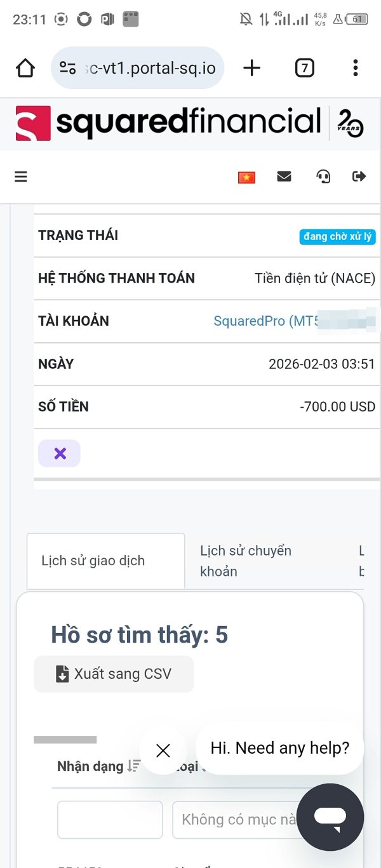Click the Xuất sang CSV button
Image resolution: width=381 pixels, height=868 pixels.
[114, 674]
